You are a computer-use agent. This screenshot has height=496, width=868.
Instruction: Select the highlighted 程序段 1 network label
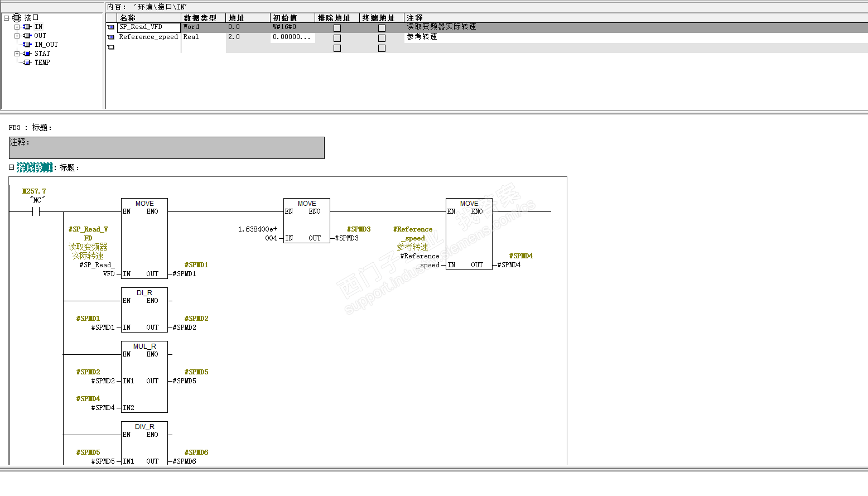pyautogui.click(x=35, y=167)
